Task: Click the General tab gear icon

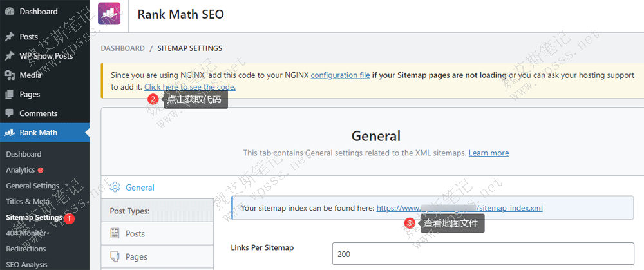Action: pyautogui.click(x=115, y=188)
